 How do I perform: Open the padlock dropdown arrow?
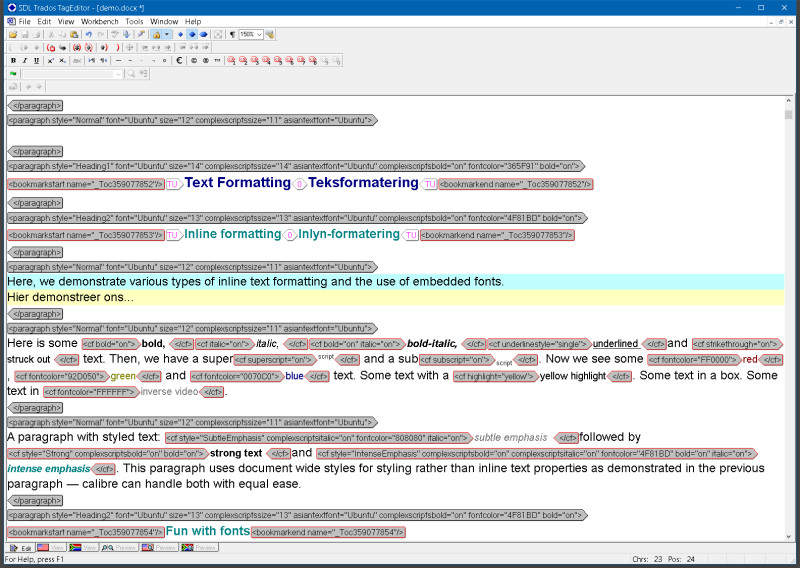point(167,35)
